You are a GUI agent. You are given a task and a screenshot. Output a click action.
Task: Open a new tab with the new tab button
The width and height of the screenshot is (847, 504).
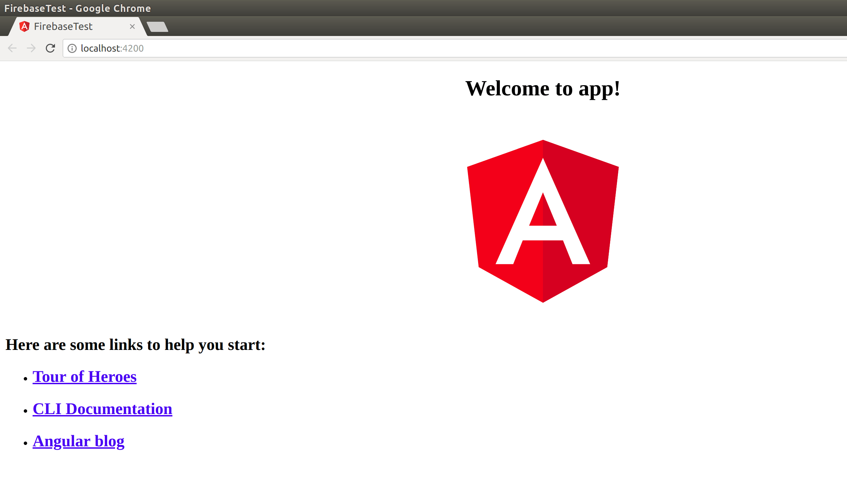tap(157, 26)
